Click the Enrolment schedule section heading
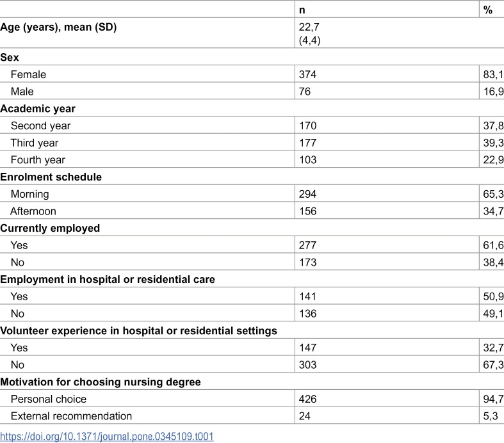This screenshot has height=443, width=504. (x=51, y=177)
